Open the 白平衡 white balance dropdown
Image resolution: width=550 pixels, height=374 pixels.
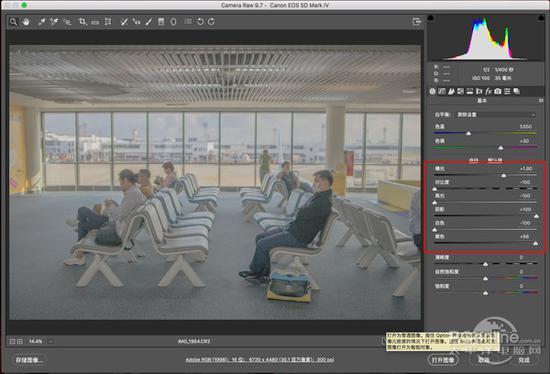pyautogui.click(x=496, y=115)
